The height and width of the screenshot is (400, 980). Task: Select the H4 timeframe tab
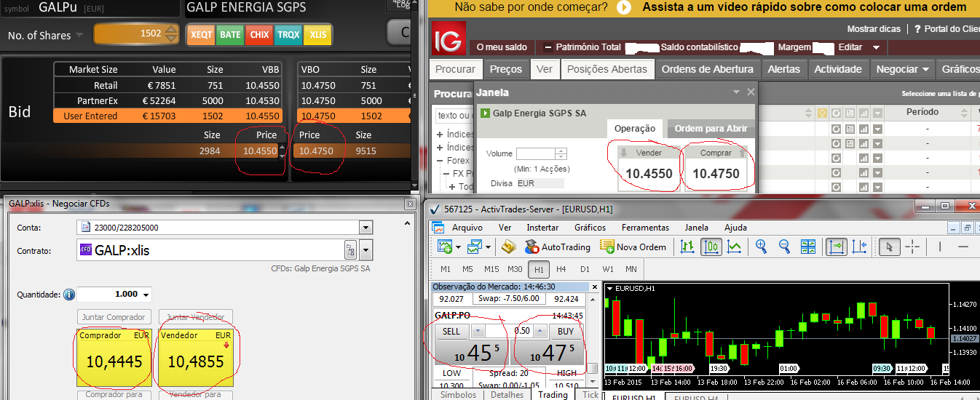click(561, 269)
